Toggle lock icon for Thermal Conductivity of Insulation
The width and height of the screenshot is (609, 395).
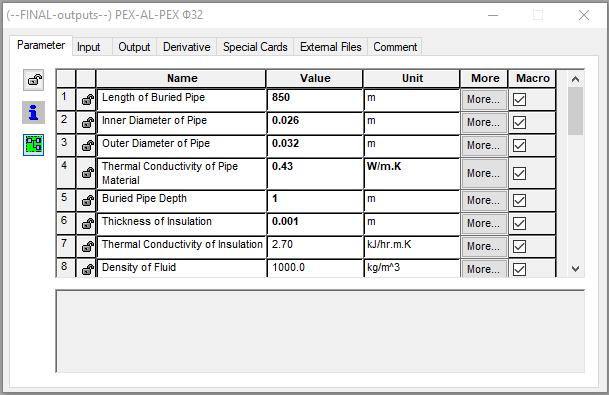(87, 247)
